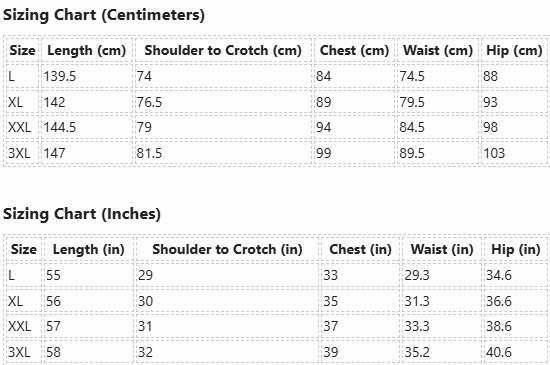Click the Sizing Chart (Inches) heading
Screen dimensions: 550x365
(x=82, y=214)
